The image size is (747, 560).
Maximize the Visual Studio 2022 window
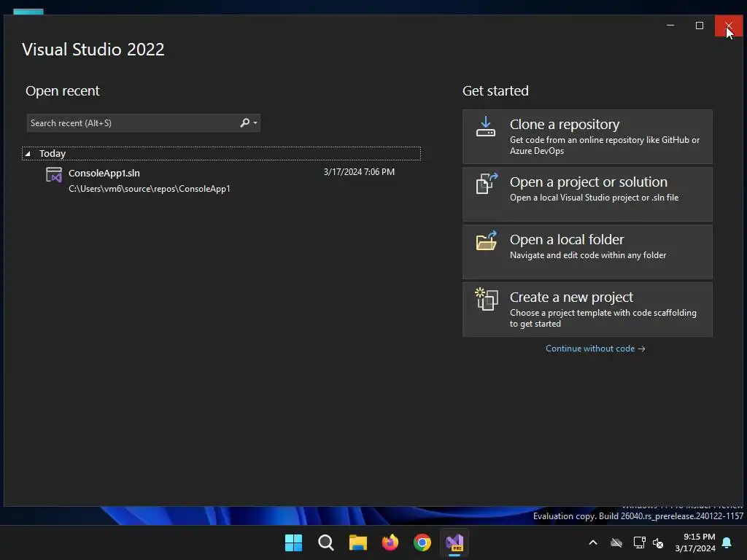[700, 26]
